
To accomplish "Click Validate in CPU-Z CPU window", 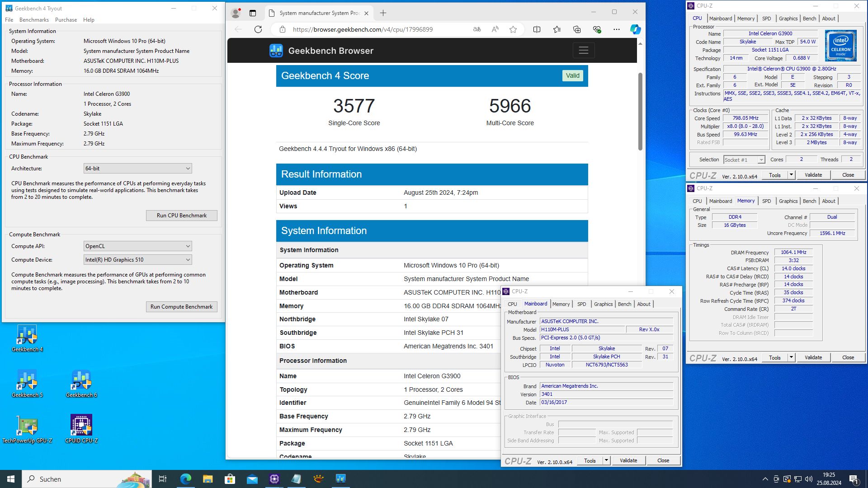I will (813, 175).
